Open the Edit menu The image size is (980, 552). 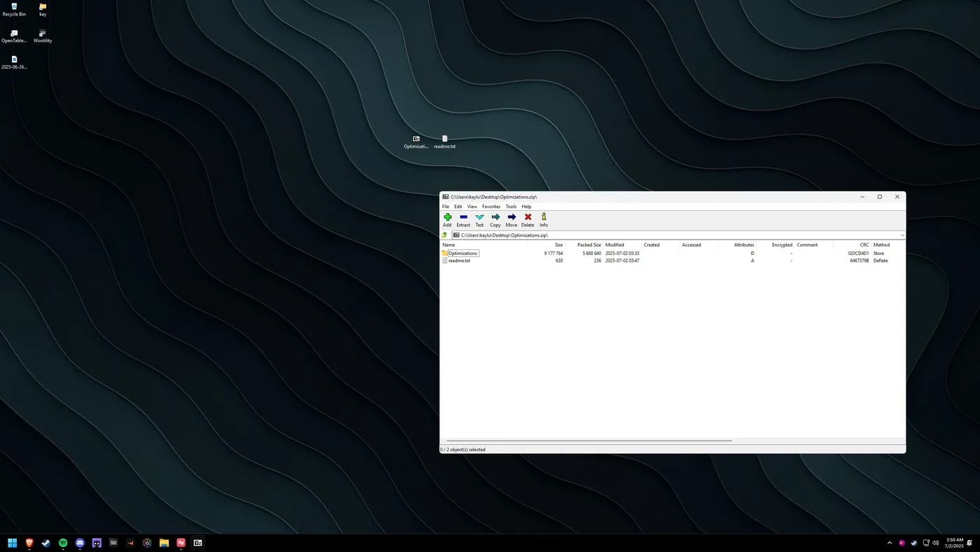click(458, 207)
